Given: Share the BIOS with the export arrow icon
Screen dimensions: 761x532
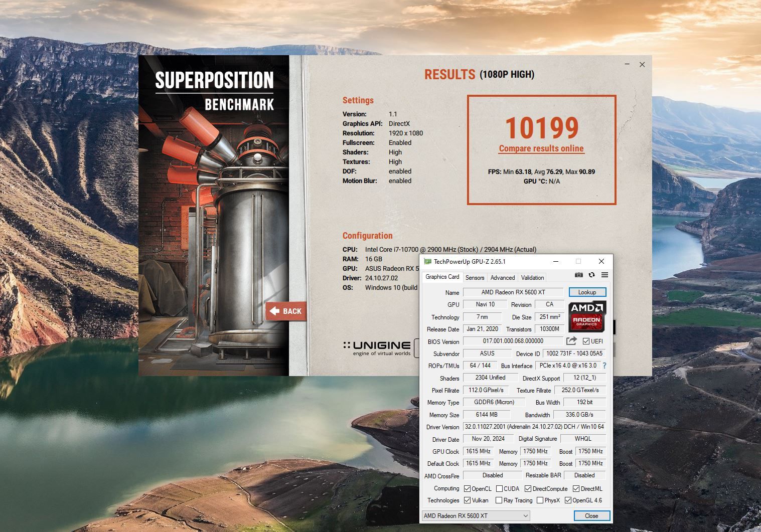Looking at the screenshot, I should pos(571,341).
